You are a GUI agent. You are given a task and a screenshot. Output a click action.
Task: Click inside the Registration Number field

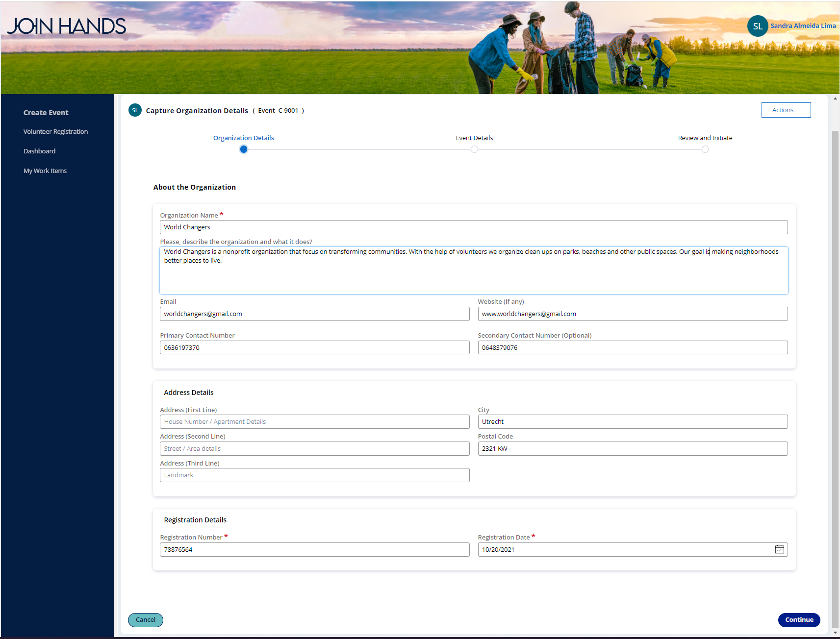pyautogui.click(x=314, y=549)
